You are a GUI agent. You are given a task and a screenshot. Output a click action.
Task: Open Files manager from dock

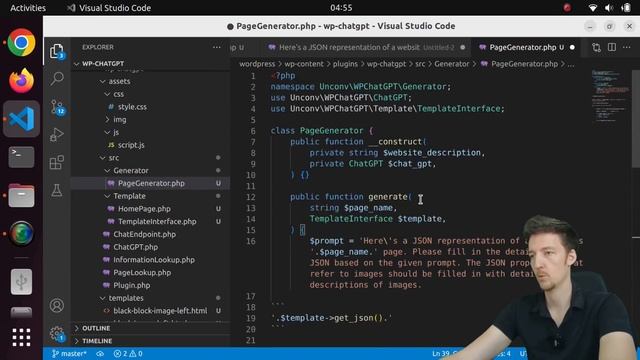tap(21, 195)
